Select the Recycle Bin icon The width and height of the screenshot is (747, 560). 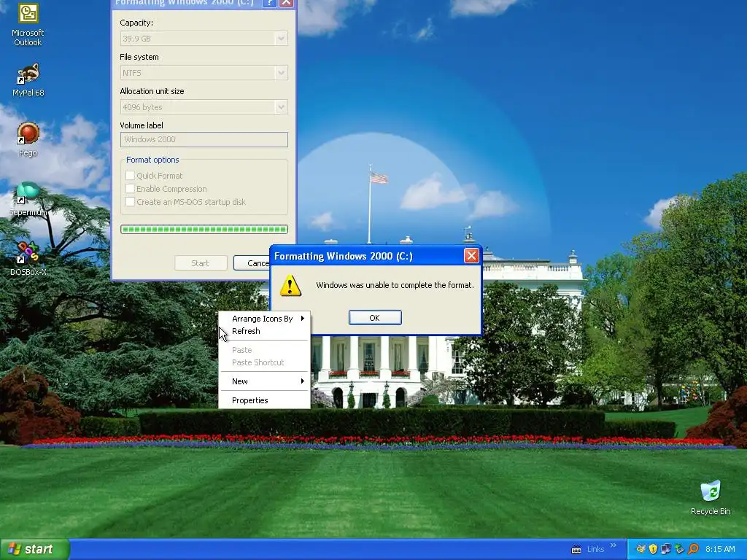[x=711, y=497]
